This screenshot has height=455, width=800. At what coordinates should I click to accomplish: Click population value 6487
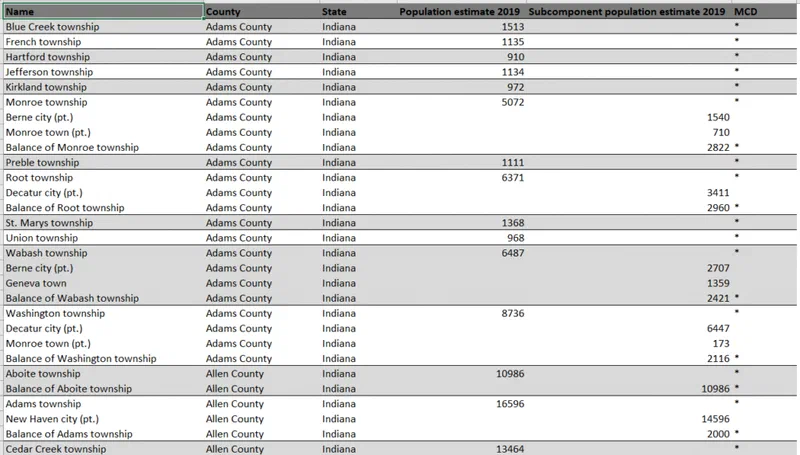[x=513, y=253]
